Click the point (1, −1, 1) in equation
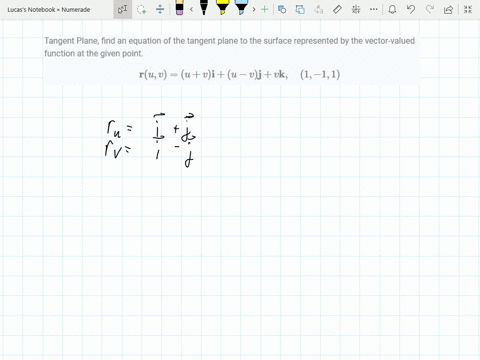 320,74
